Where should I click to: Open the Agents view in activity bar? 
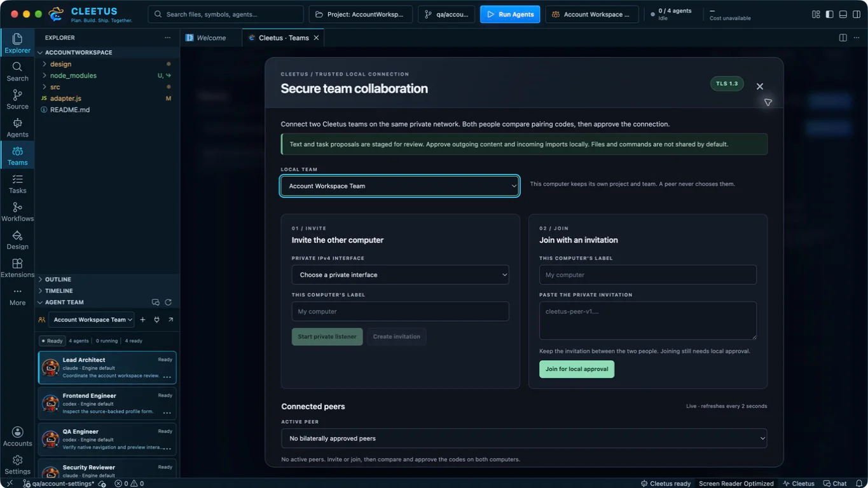[x=17, y=127]
